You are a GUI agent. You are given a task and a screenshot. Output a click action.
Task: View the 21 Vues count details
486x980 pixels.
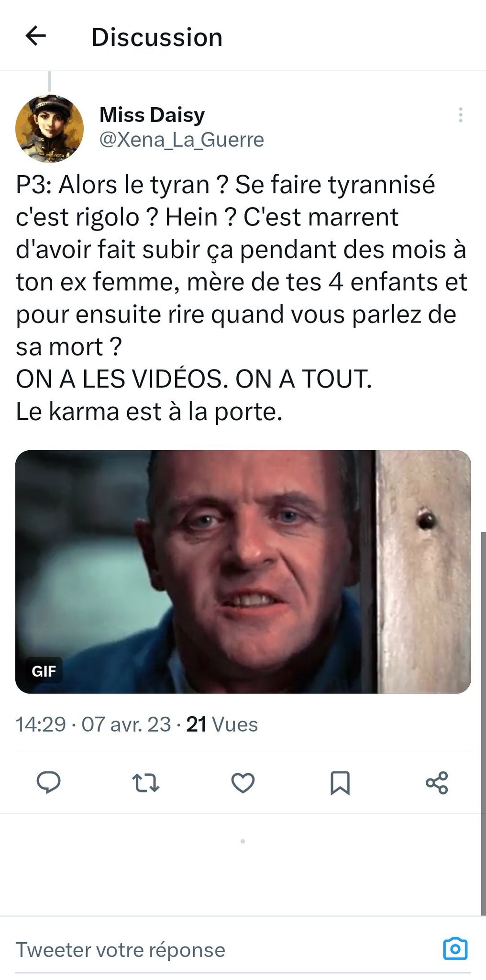coord(222,724)
